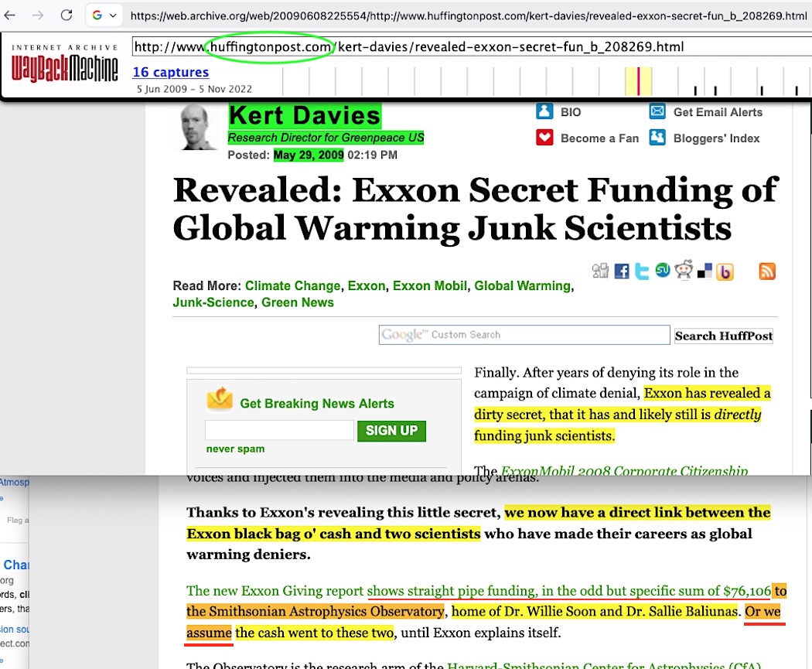Share the article on Facebook

tap(622, 271)
